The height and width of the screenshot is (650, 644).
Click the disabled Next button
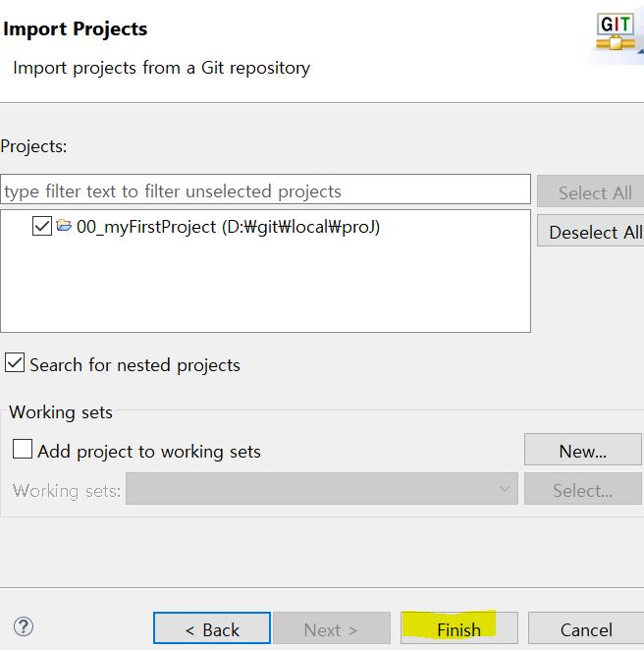331,628
